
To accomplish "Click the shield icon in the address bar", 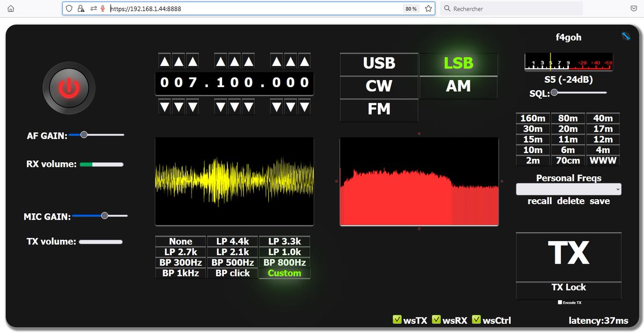I will click(68, 9).
